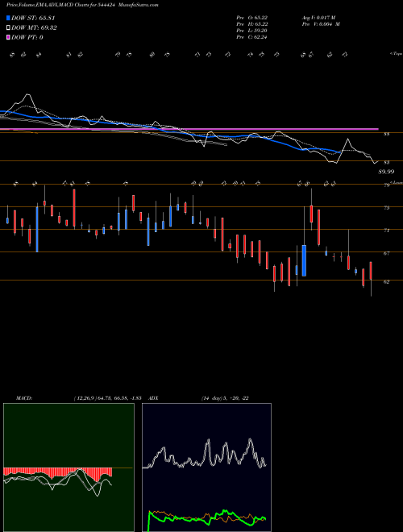Click the 59.99 price label
The width and height of the screenshot is (403, 532).
click(x=386, y=172)
